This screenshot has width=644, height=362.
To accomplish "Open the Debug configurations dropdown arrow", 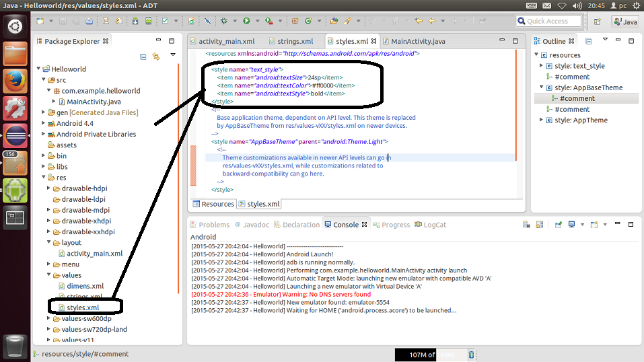I will 235,21.
